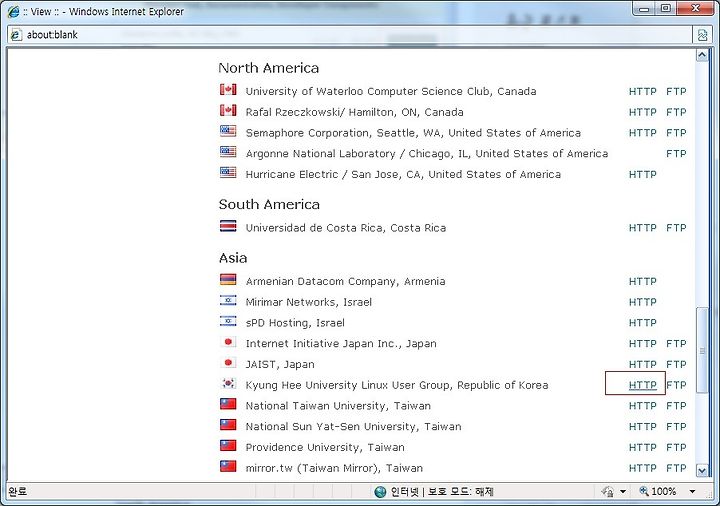Click the Taiwan flag beside National Taiwan University
The height and width of the screenshot is (506, 720).
coord(228,404)
